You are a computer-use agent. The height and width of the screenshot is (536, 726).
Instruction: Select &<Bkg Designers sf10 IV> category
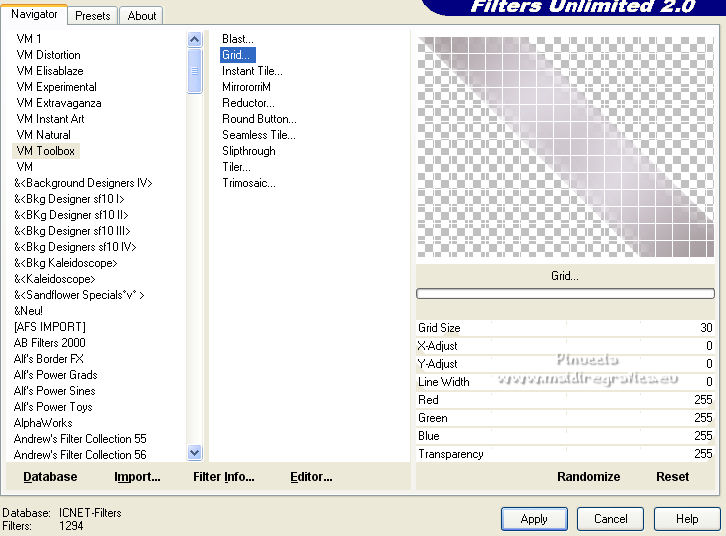tap(75, 247)
